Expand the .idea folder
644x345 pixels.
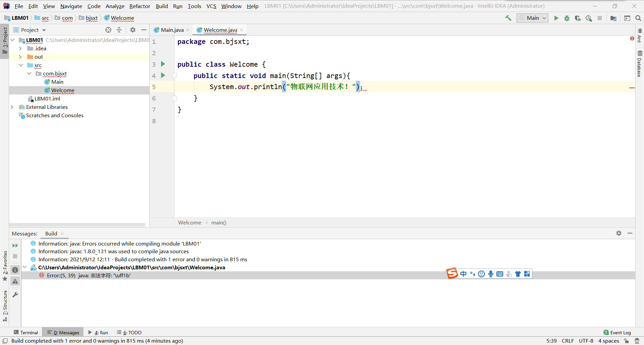[20, 49]
